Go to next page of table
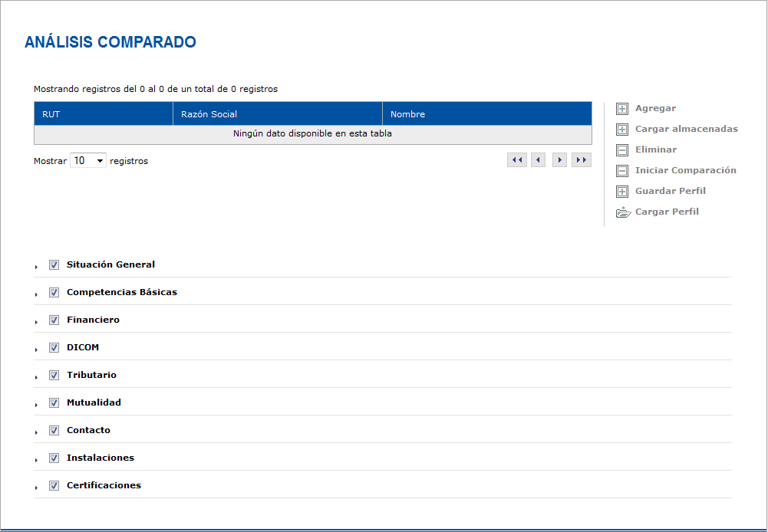768x532 pixels. (559, 160)
